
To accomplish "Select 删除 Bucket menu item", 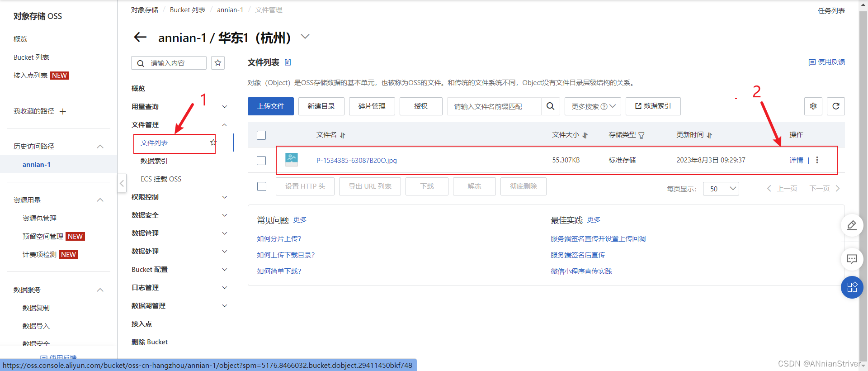I will point(150,342).
